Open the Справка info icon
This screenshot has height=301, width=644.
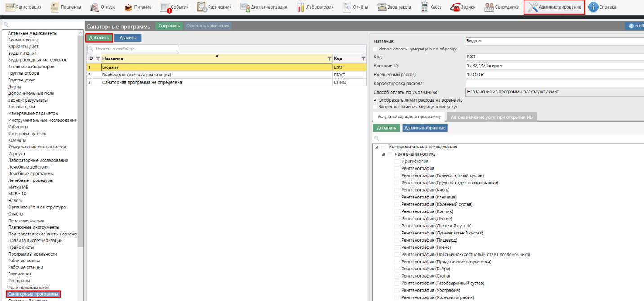(593, 7)
